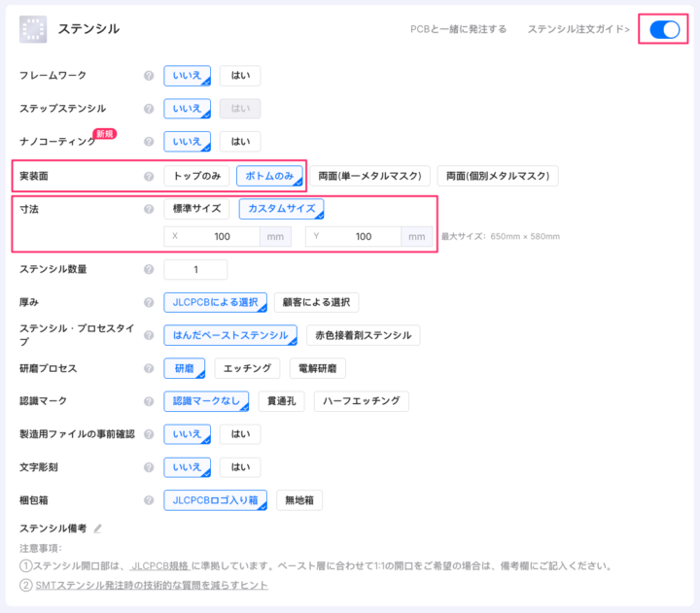
Task: Click the help icon next to フレームワーク
Action: point(149,76)
